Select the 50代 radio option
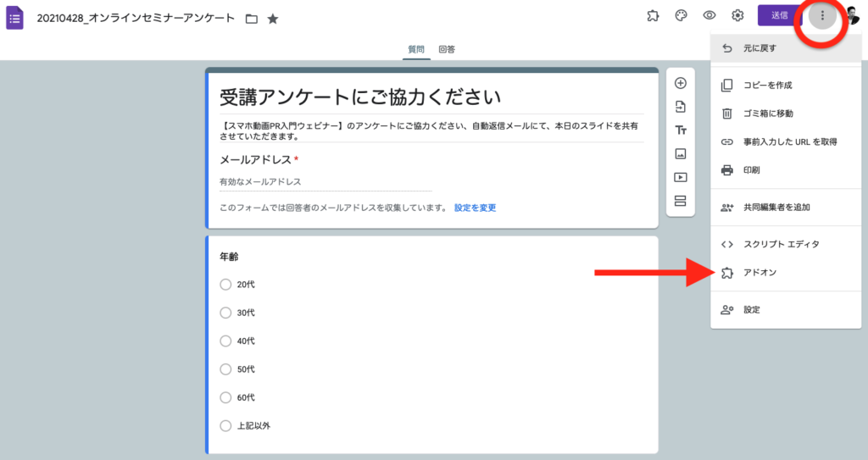 click(225, 369)
